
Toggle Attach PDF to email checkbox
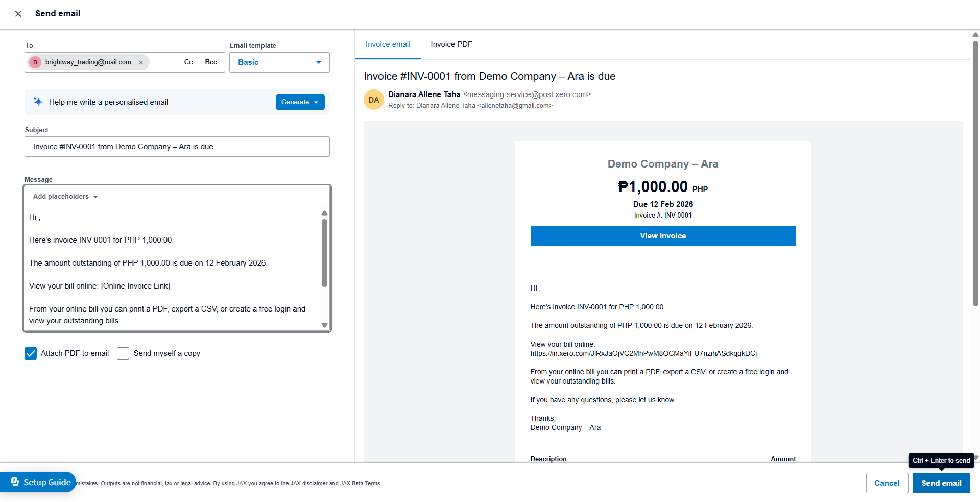coord(31,353)
